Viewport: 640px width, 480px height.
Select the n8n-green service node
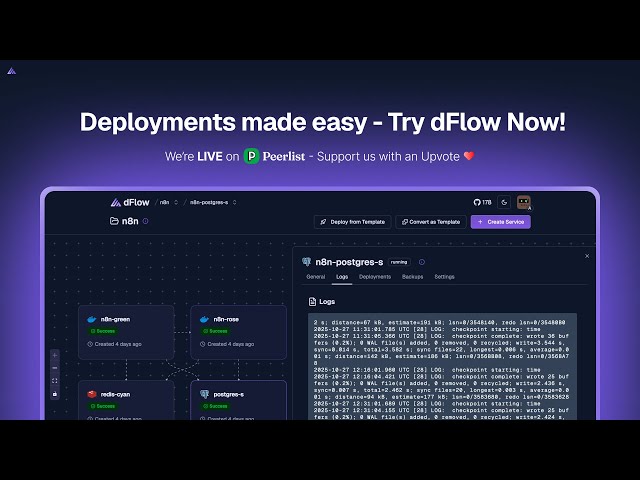(x=126, y=332)
